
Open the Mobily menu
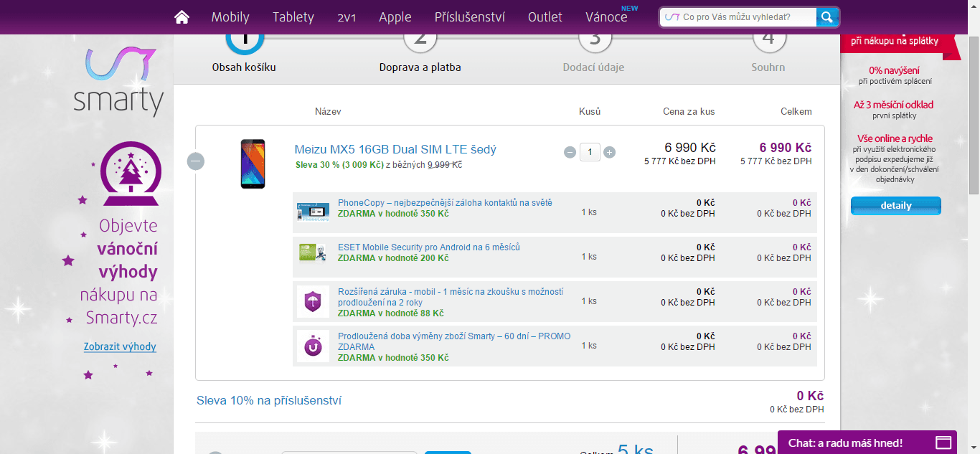(x=230, y=17)
